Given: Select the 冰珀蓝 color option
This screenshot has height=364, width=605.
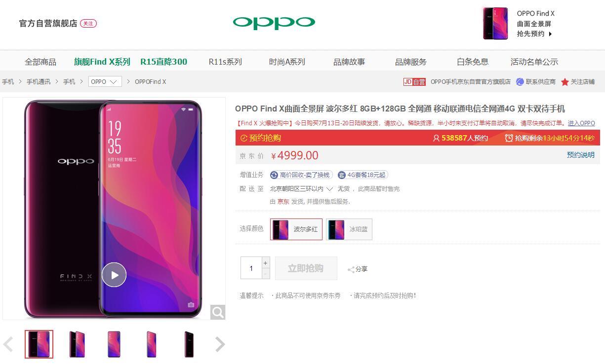Looking at the screenshot, I should click(x=349, y=229).
